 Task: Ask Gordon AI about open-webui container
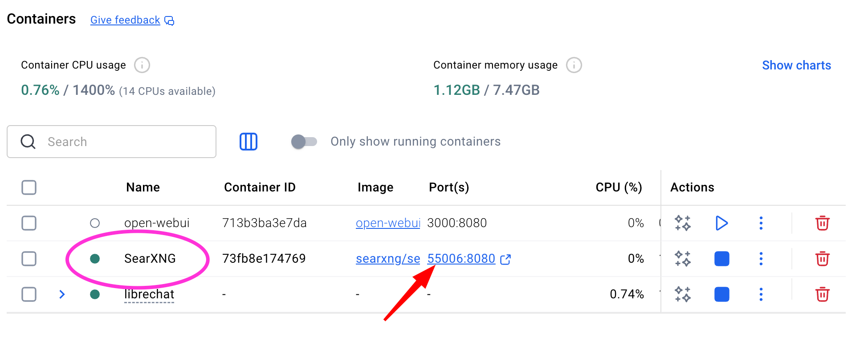(683, 223)
